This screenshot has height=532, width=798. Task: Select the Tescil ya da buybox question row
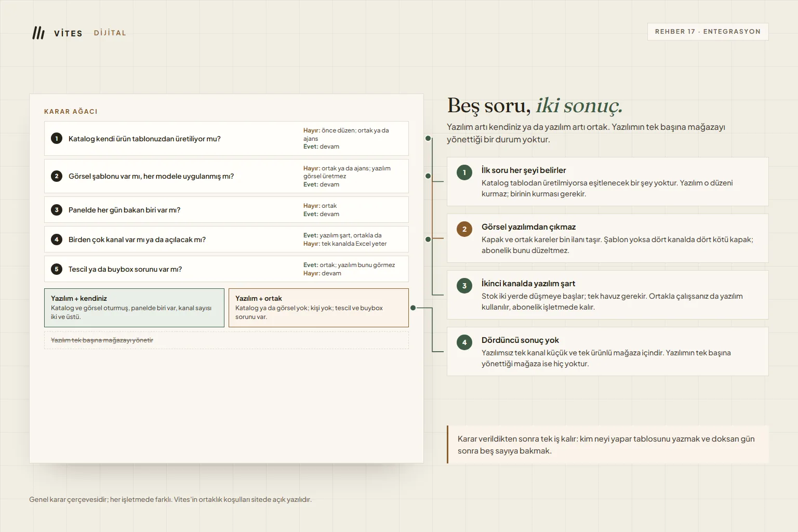pyautogui.click(x=227, y=269)
